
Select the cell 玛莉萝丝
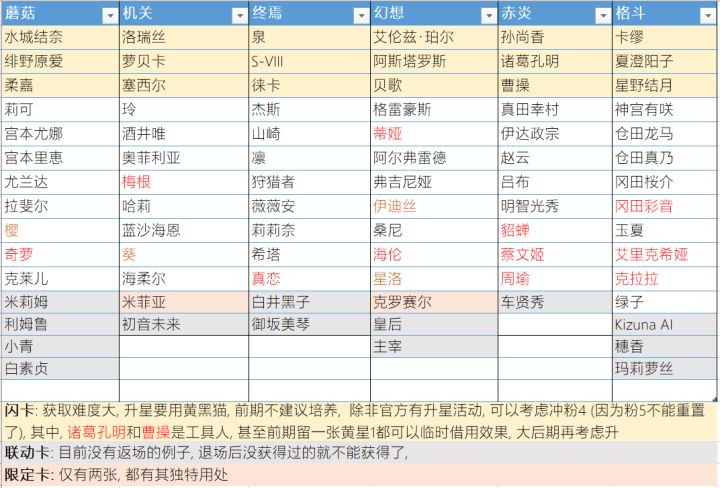click(x=664, y=369)
